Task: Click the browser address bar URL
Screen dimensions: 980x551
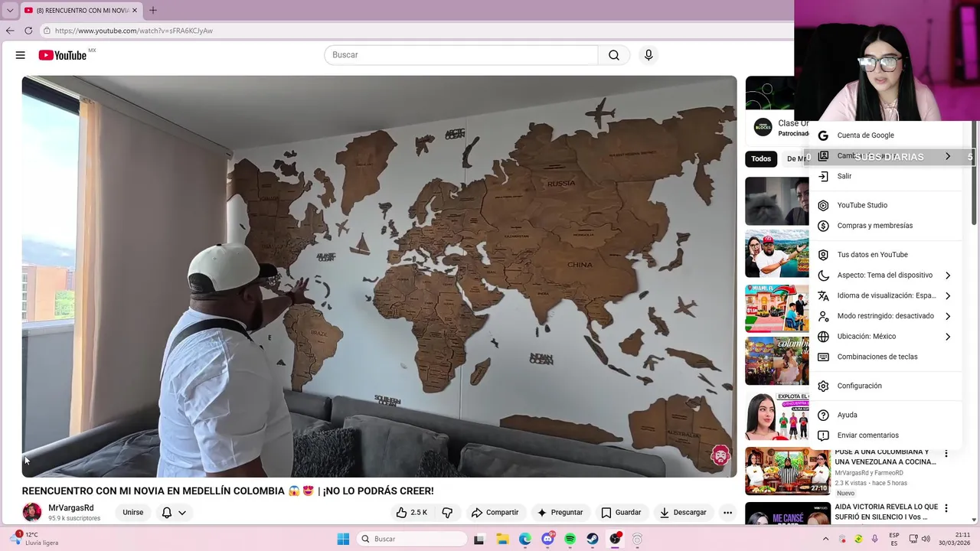Action: click(134, 31)
